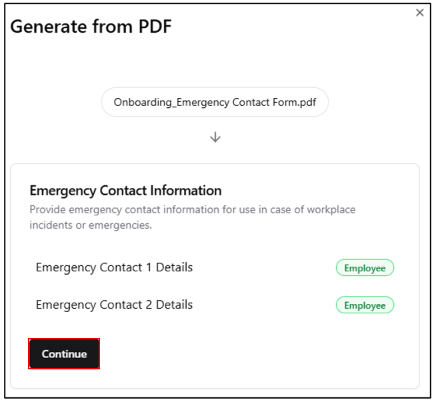Screen dimensions: 434x401
Task: Select the Emergency Contact Information heading
Action: (x=125, y=191)
